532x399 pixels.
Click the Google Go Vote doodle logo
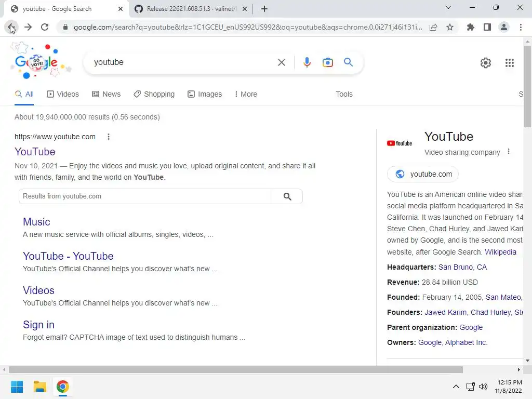pos(40,60)
